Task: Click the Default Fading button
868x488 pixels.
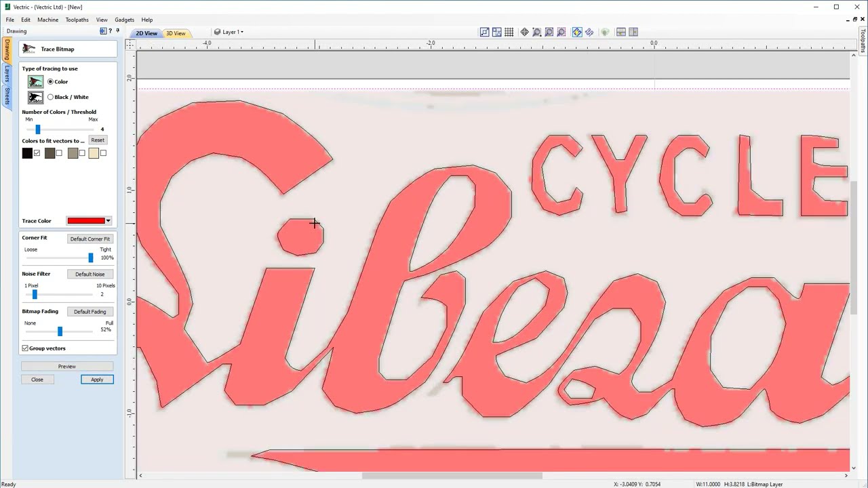Action: coord(90,312)
